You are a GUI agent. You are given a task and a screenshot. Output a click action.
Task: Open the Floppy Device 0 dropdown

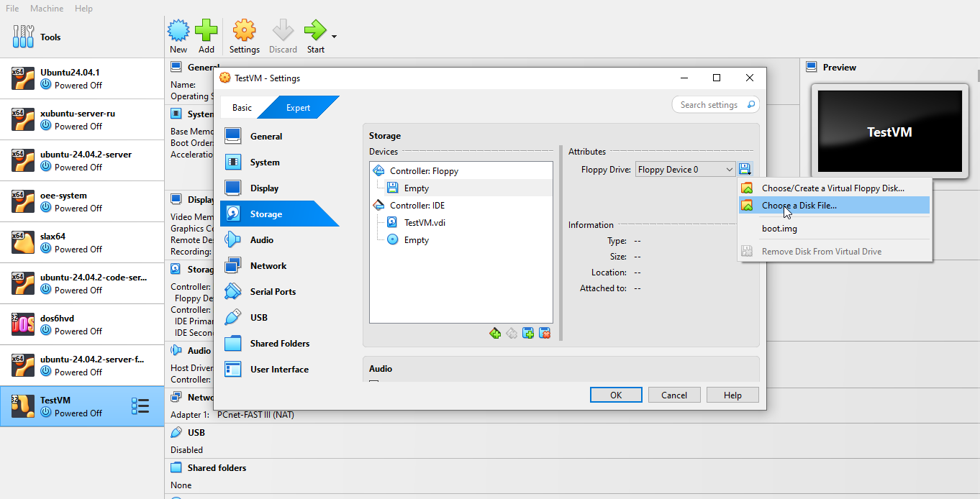685,170
